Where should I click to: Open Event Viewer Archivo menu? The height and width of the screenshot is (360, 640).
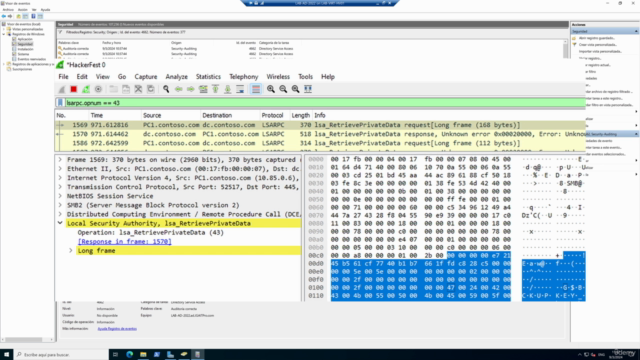pos(8,9)
